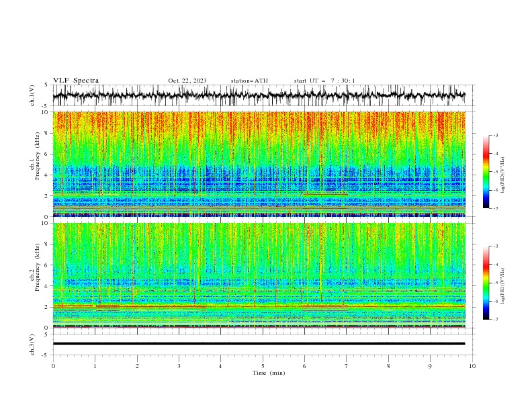Screen dimensions: 532x411
Task: Click the ch.2 'Frequency (kHz)' axis label
Action: click(x=38, y=267)
